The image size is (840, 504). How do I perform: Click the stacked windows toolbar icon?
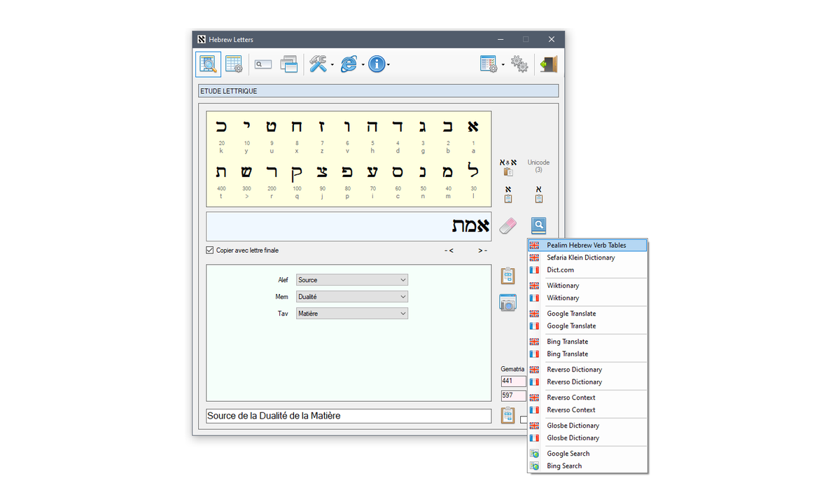[x=289, y=64]
